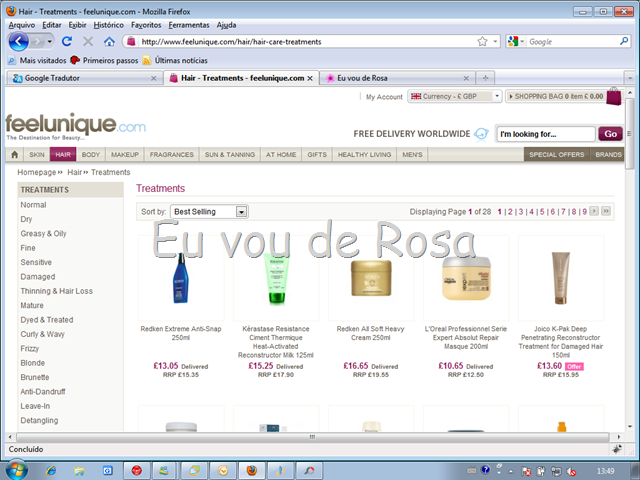Open the Ferramentas menu
Viewport: 640px width, 480px height.
[189, 25]
